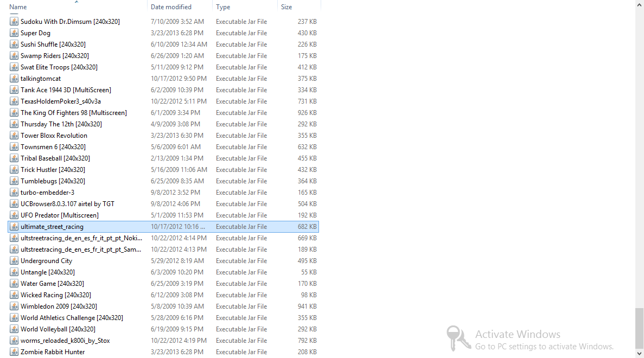The image size is (644, 358).
Task: Click the 98 KB size value
Action: coord(309,295)
